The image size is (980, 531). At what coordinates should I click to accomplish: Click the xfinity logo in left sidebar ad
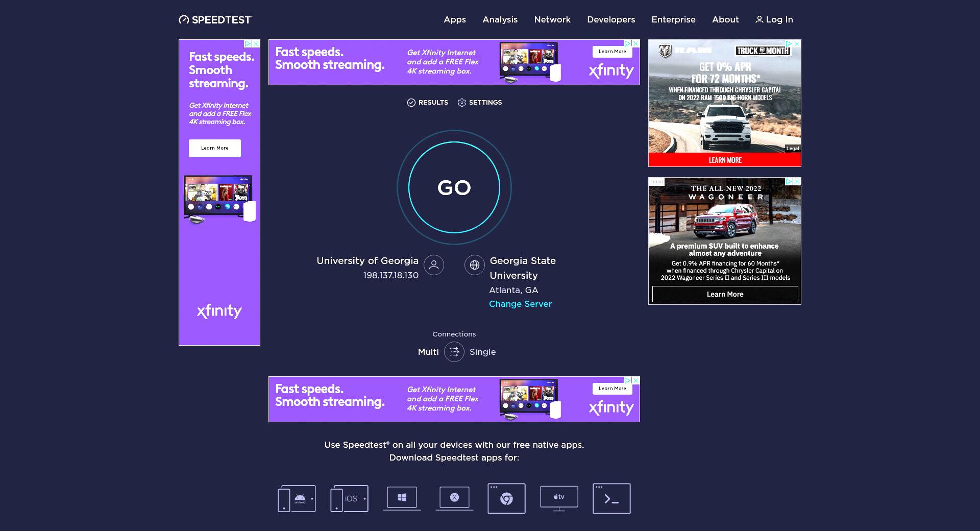[219, 311]
